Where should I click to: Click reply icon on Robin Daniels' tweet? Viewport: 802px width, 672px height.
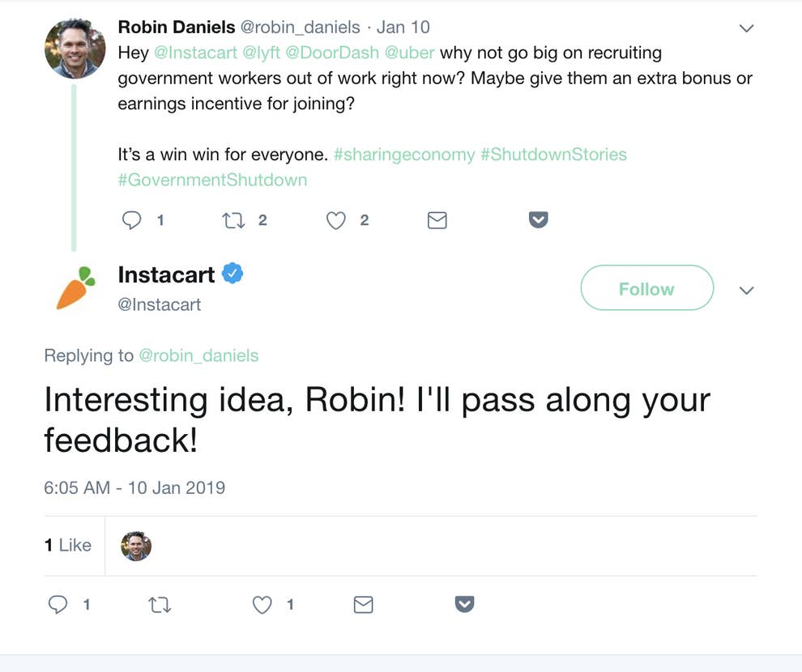(x=132, y=219)
